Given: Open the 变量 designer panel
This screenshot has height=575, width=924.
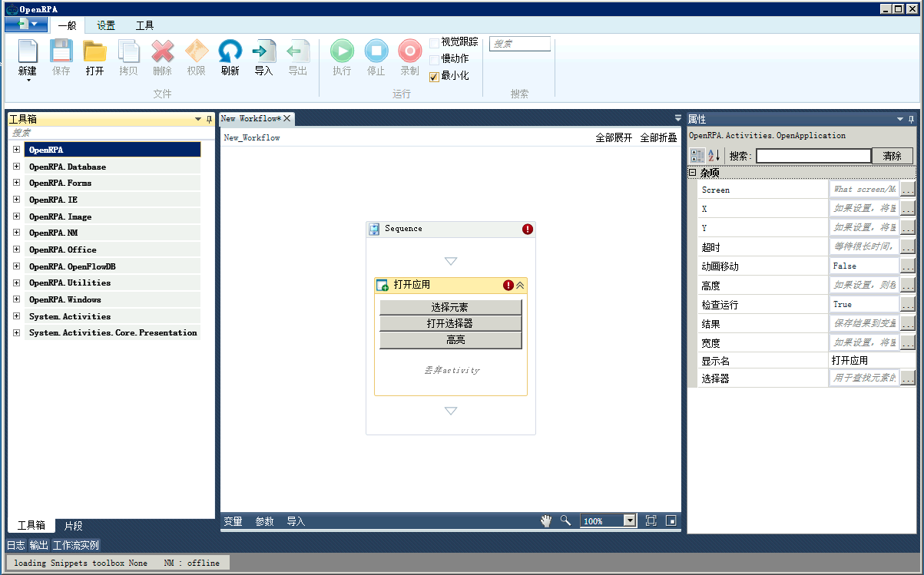Looking at the screenshot, I should click(233, 521).
